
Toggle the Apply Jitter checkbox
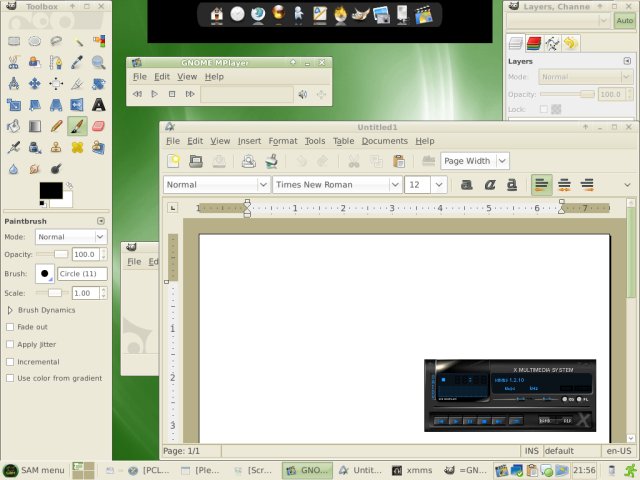tap(10, 344)
